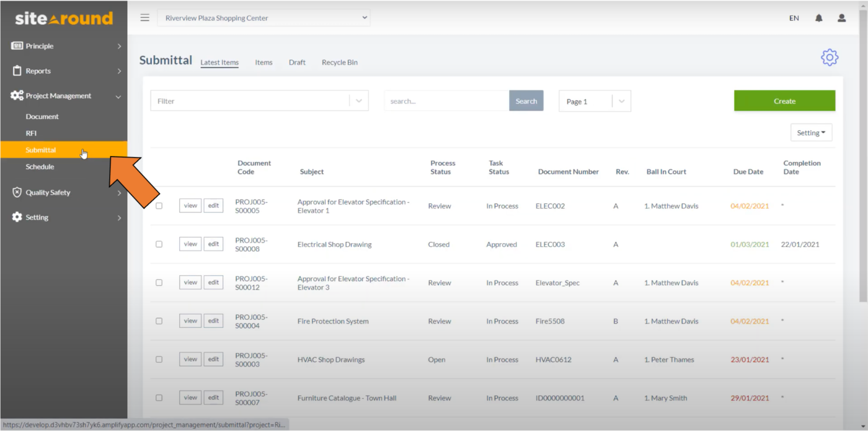
Task: Switch to the Recycle Bin tab
Action: (339, 62)
